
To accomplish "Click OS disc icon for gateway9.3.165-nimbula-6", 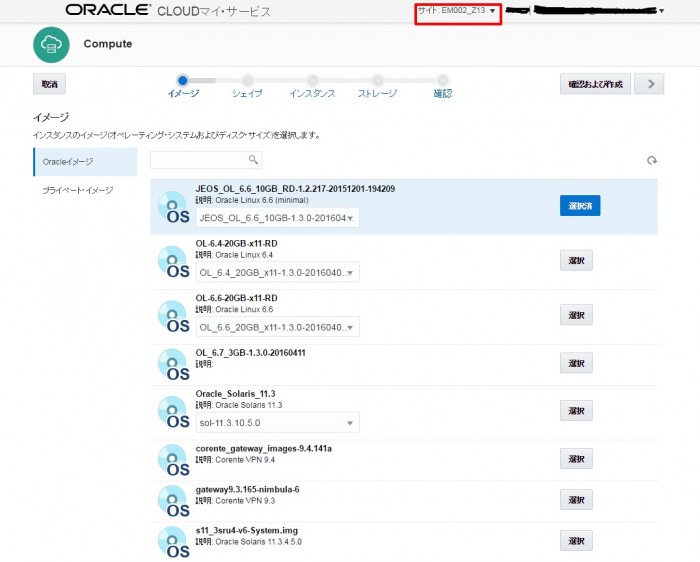I will pos(174,502).
